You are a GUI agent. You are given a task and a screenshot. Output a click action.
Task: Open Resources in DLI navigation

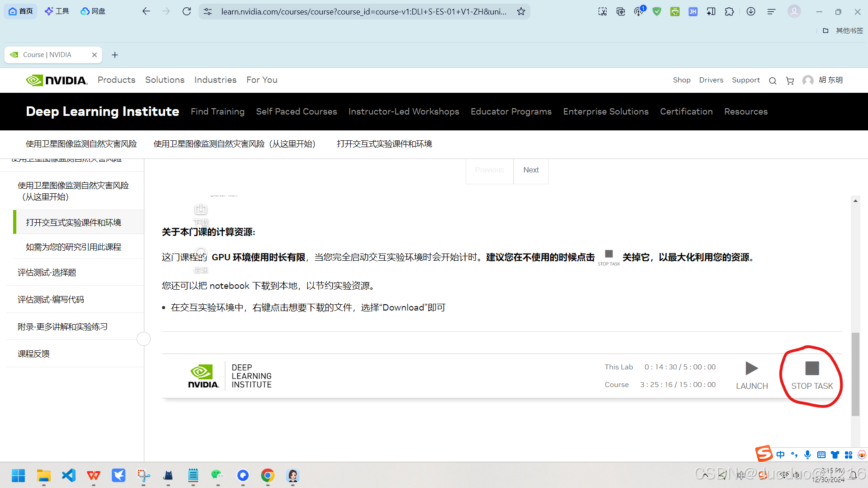click(x=746, y=112)
